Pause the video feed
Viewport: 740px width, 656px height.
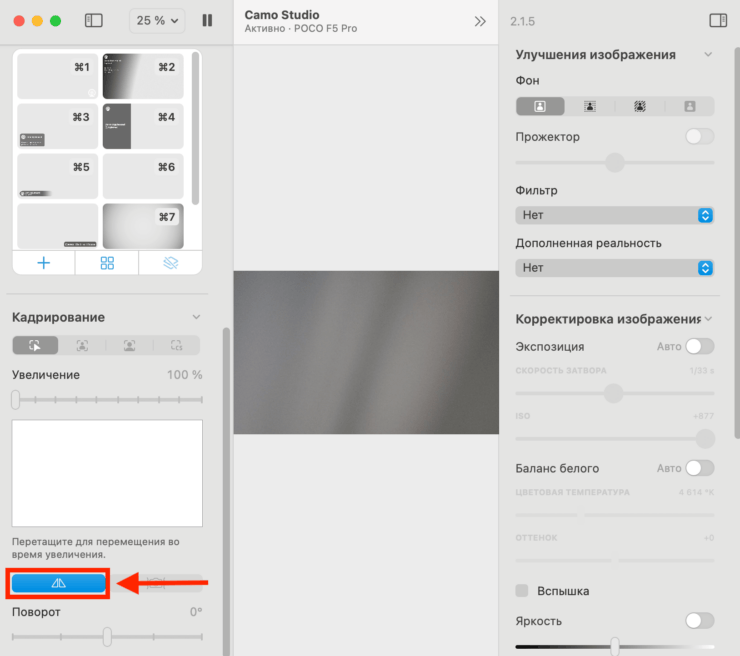click(207, 20)
